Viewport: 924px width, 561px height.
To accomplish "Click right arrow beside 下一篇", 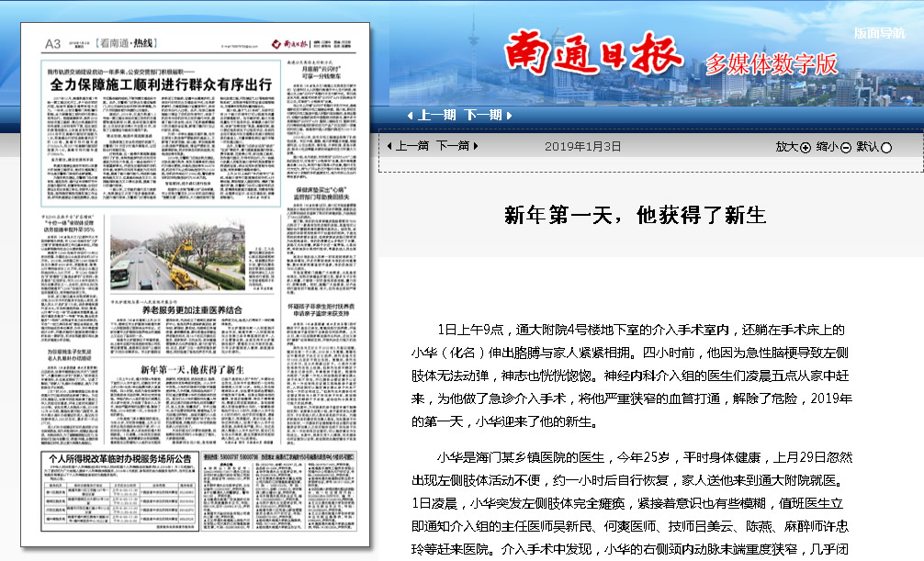I will click(x=476, y=146).
